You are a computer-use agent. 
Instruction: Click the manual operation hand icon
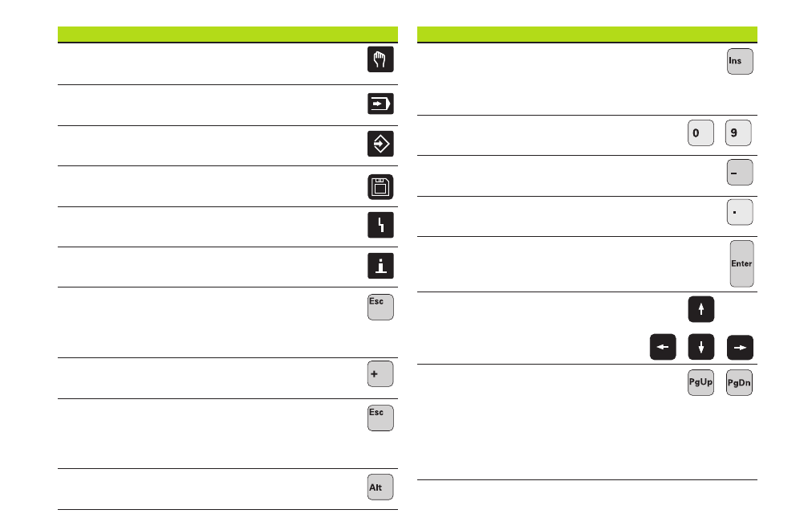click(x=380, y=59)
